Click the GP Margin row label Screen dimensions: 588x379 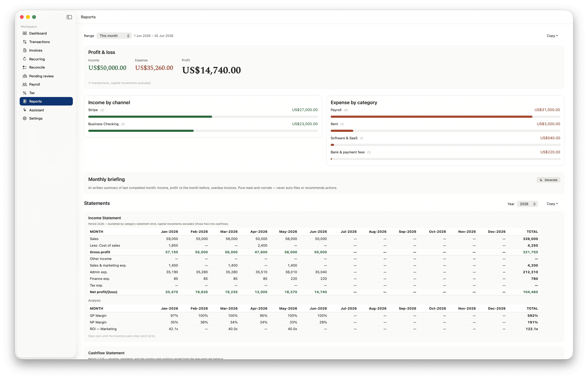tap(98, 315)
